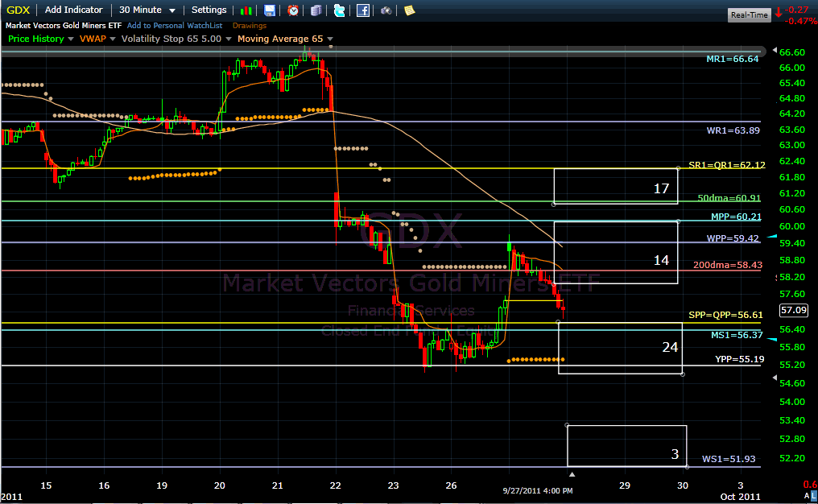Open the database stack icon in the toolbar
Viewport: 818px width, 504px height.
click(316, 10)
